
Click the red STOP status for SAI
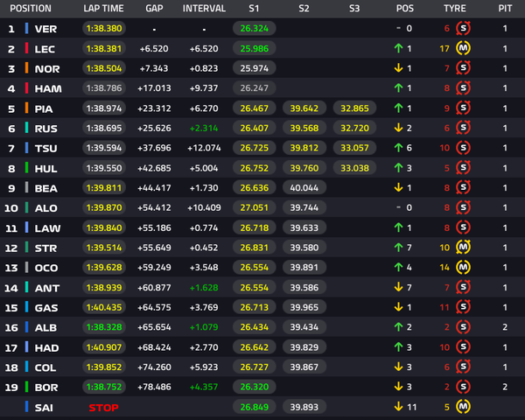click(104, 408)
